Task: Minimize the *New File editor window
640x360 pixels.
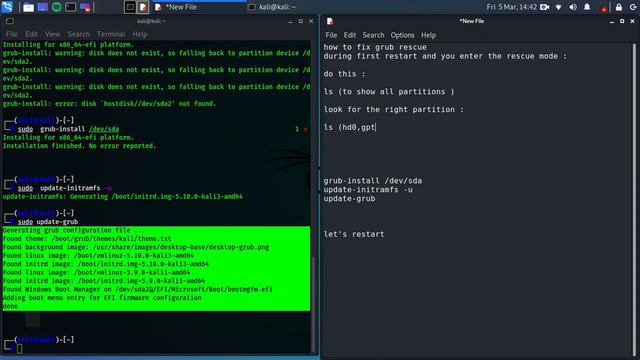Action: (611, 21)
